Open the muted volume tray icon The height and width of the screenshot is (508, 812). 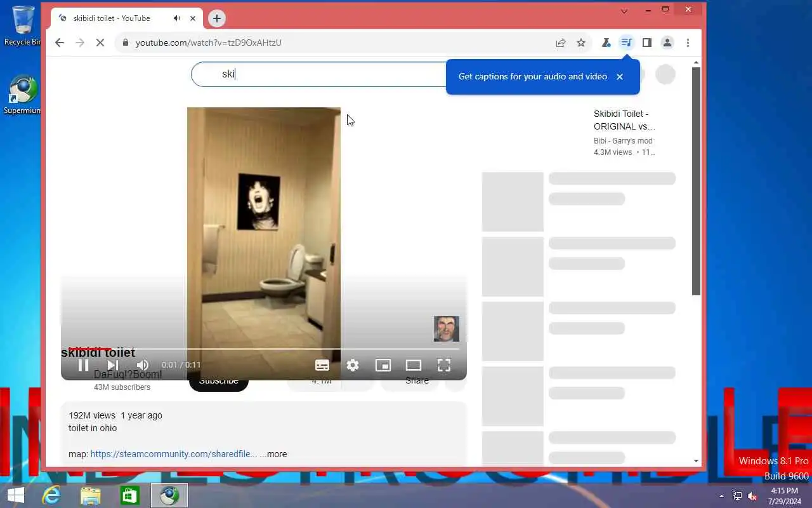[752, 496]
